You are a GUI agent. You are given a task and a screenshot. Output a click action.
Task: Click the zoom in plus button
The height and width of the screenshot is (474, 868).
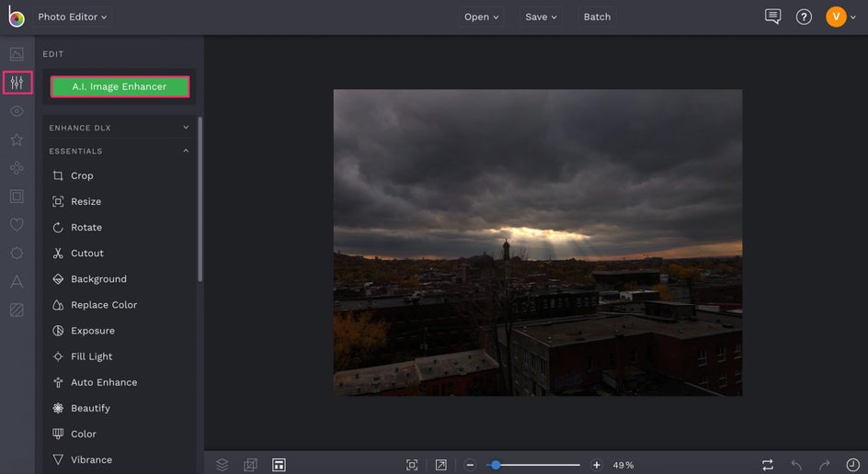pos(596,465)
